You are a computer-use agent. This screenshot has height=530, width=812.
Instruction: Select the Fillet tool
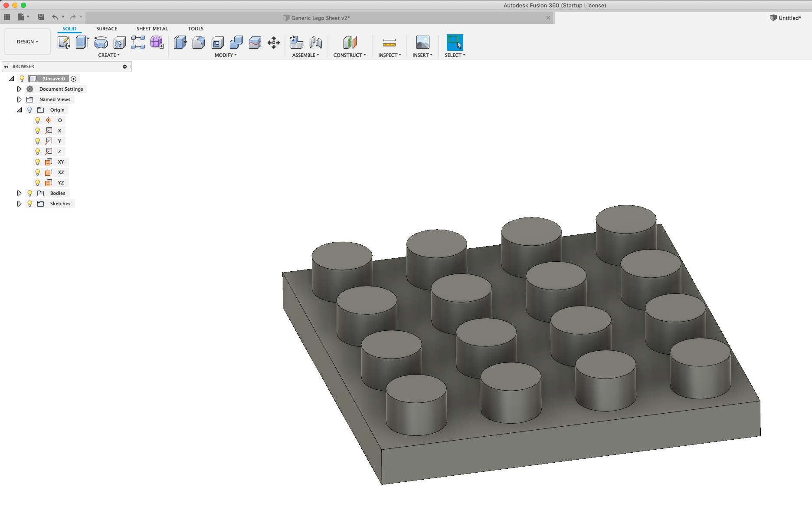pyautogui.click(x=199, y=43)
